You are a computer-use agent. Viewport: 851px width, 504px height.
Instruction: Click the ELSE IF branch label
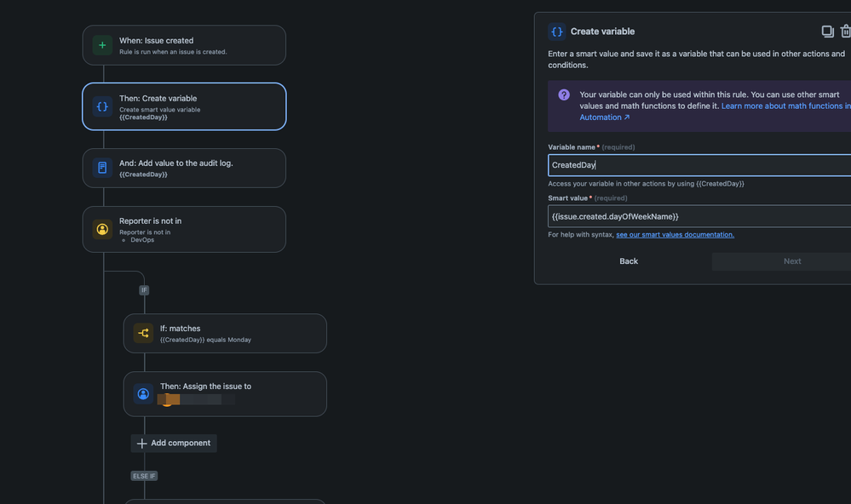click(x=143, y=475)
